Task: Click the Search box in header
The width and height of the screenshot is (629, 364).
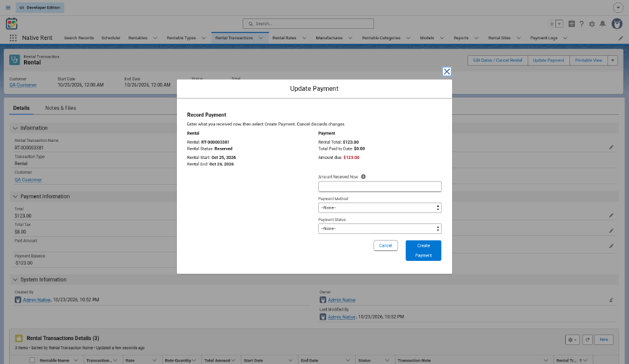Action: 308,24
